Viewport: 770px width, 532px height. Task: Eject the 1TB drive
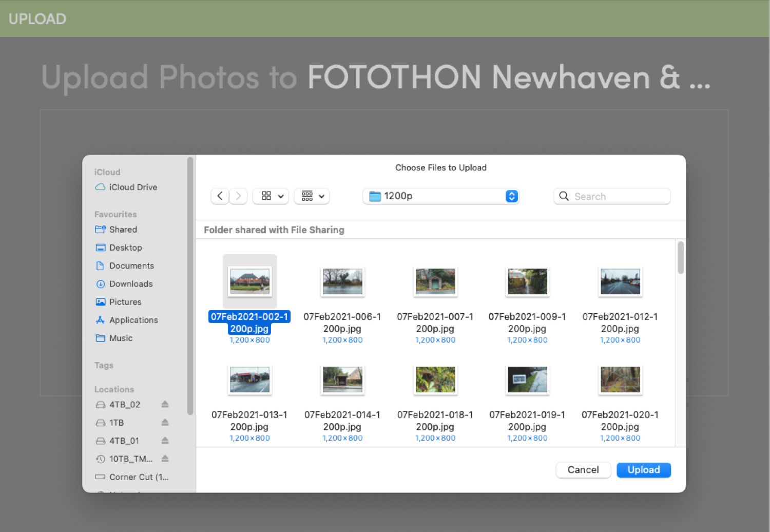pyautogui.click(x=165, y=423)
